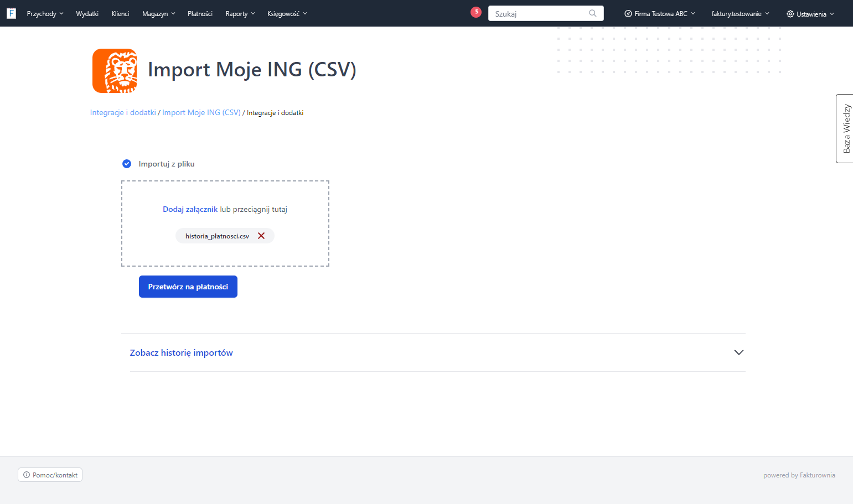Open the red notifications badge showing 5
Viewport: 853px width, 504px height.
476,12
